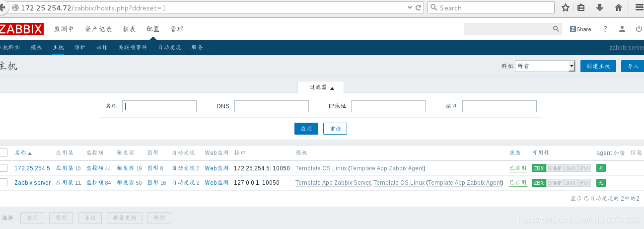644x229 pixels.
Task: Toggle 已启用 status for 172.25.254.5
Action: click(x=518, y=168)
